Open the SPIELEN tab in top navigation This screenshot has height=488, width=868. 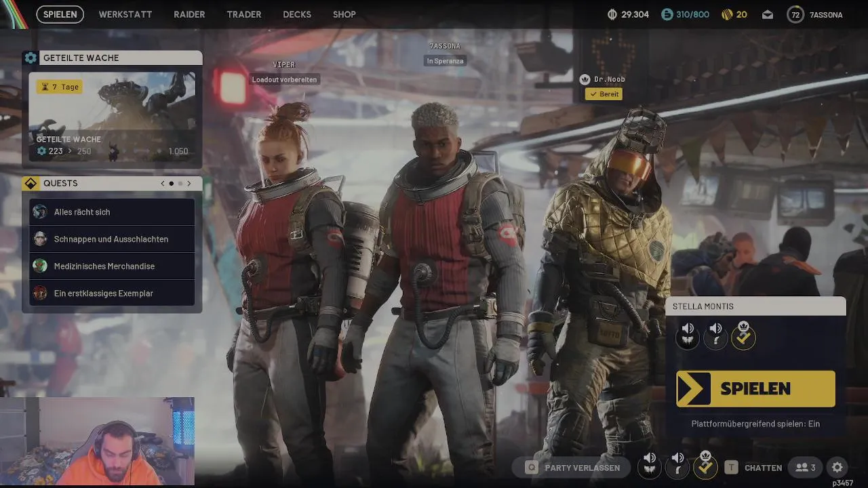[60, 14]
